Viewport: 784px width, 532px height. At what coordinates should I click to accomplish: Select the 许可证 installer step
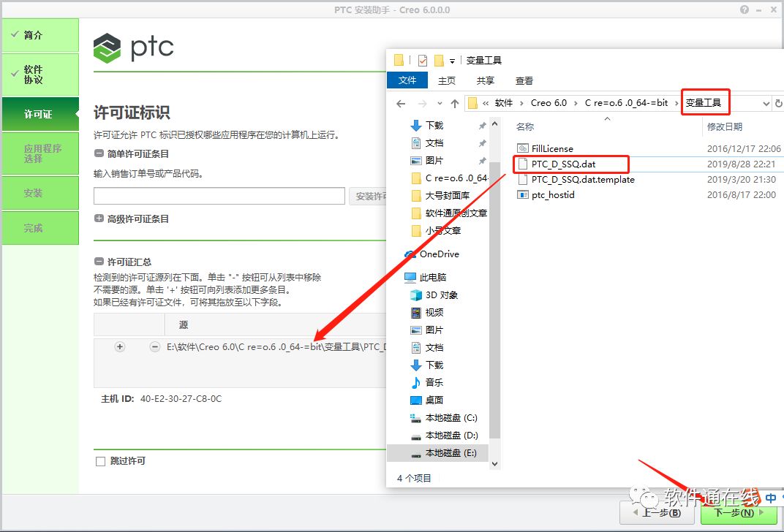(40, 114)
